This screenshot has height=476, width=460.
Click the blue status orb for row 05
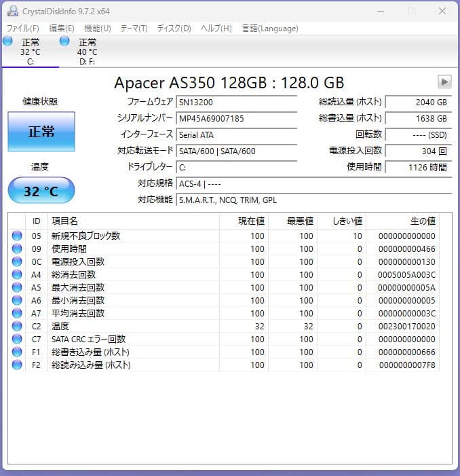coord(17,236)
